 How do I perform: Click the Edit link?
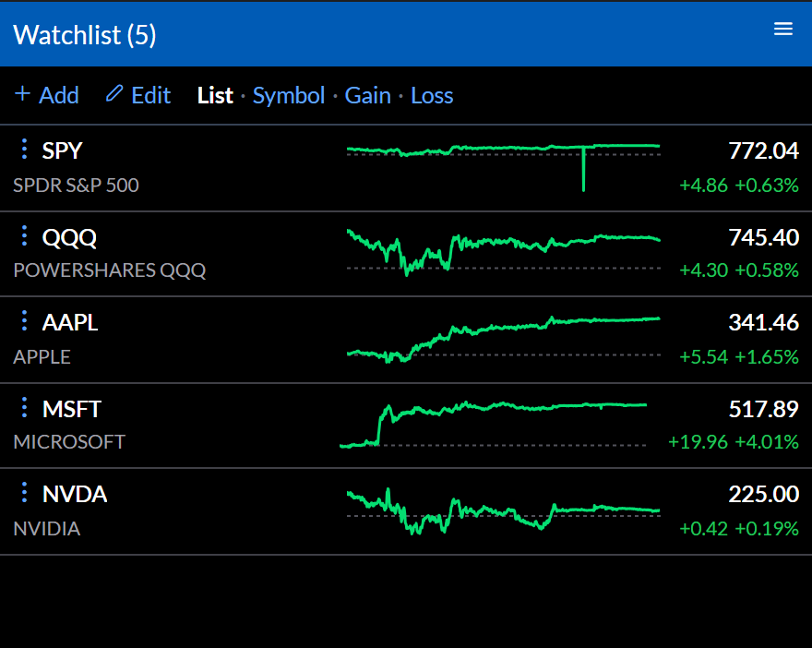pos(150,95)
